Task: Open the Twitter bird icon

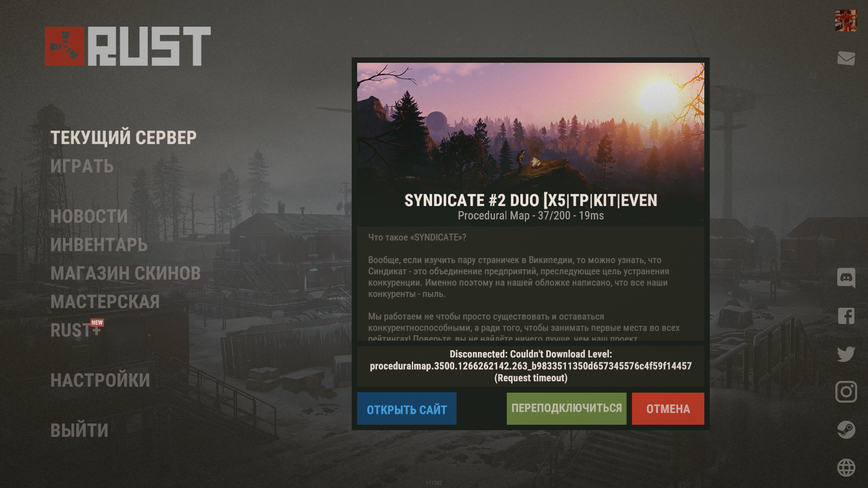Action: click(846, 354)
